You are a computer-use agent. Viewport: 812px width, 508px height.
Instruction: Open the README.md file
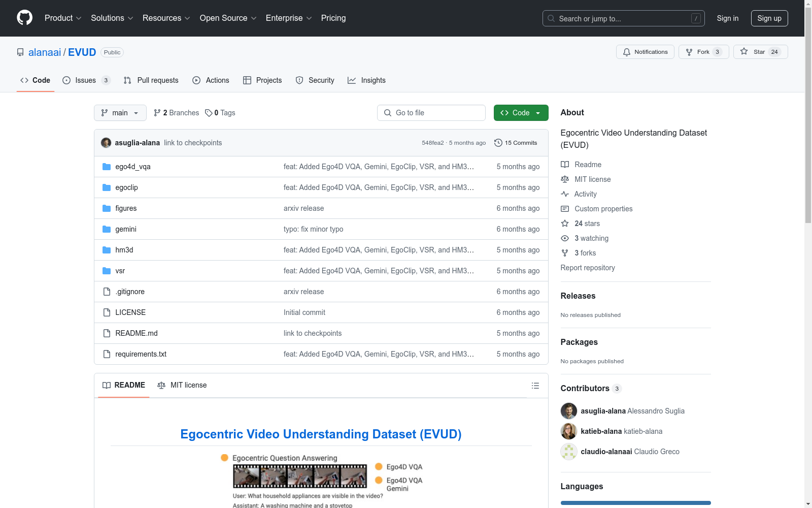(x=137, y=333)
